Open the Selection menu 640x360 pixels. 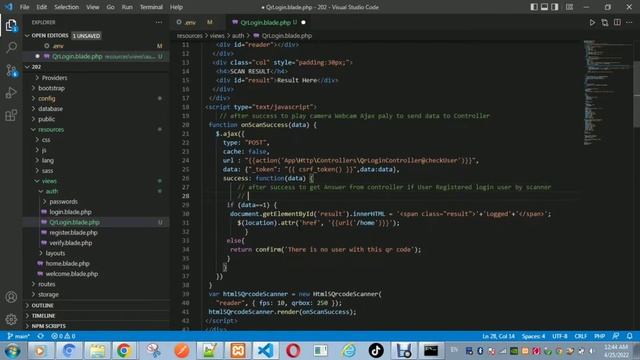(x=67, y=7)
